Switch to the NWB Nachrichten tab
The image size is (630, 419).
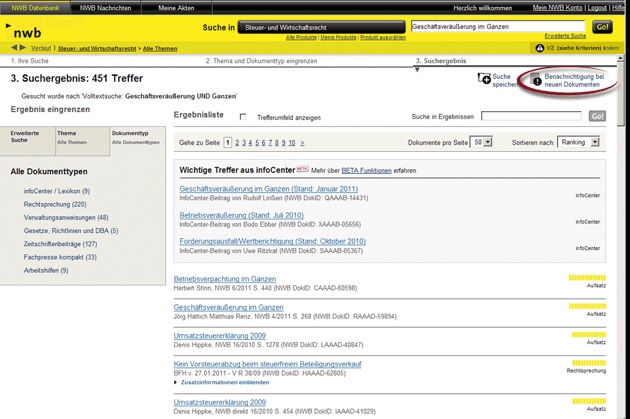[103, 7]
